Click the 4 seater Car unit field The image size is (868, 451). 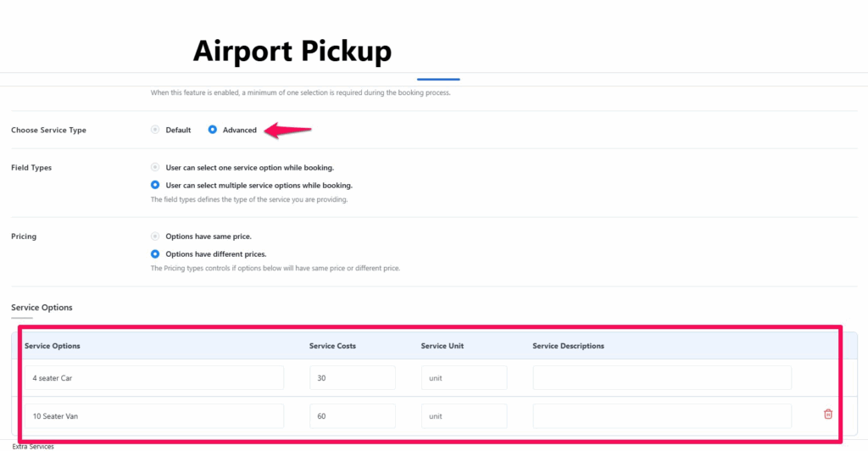tap(464, 378)
